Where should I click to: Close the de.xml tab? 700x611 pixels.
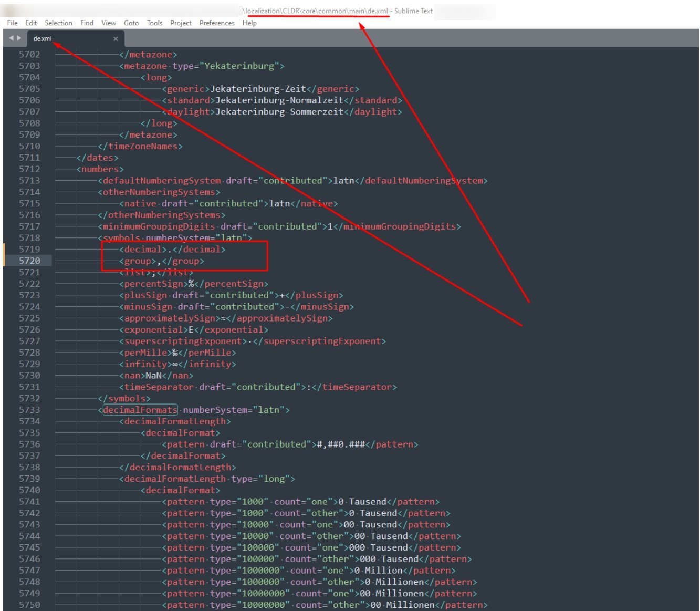(x=116, y=38)
